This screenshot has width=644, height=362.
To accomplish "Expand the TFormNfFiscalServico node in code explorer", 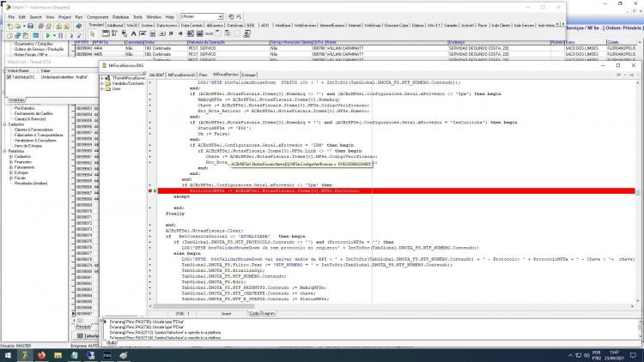I will click(x=102, y=78).
